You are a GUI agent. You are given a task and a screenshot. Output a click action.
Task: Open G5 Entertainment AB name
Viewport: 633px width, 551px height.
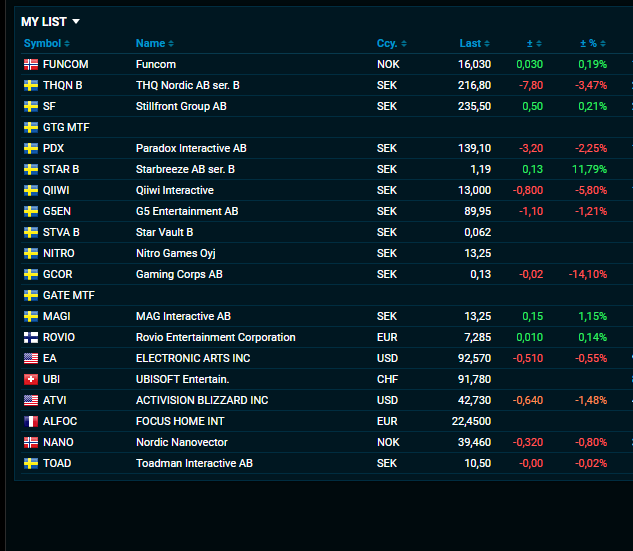point(187,211)
